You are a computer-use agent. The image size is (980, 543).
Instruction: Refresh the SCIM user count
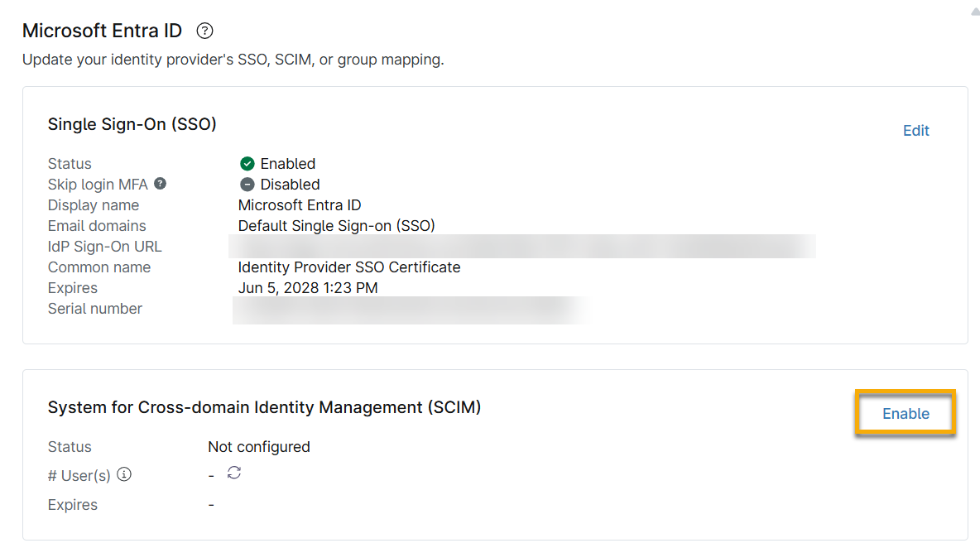pos(233,473)
